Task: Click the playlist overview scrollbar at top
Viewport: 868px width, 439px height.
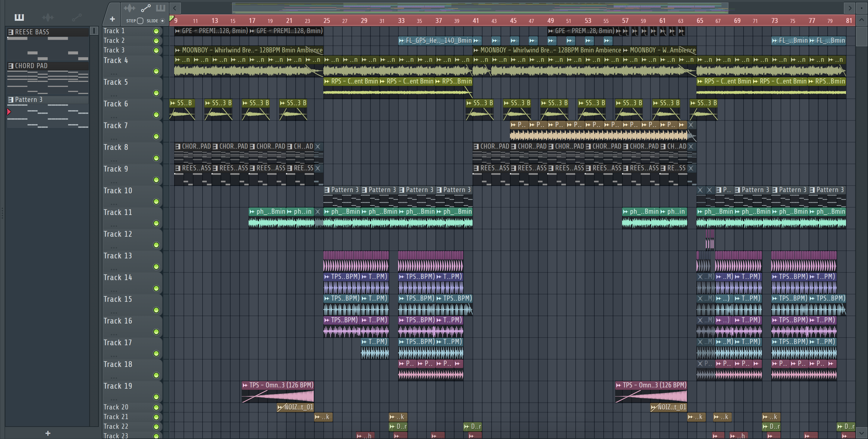Action: [x=480, y=8]
